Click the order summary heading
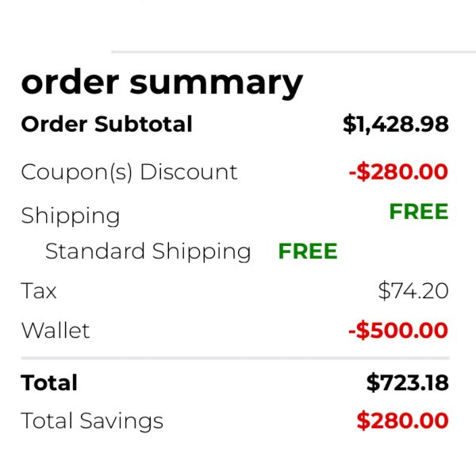The width and height of the screenshot is (476, 476). (x=162, y=83)
